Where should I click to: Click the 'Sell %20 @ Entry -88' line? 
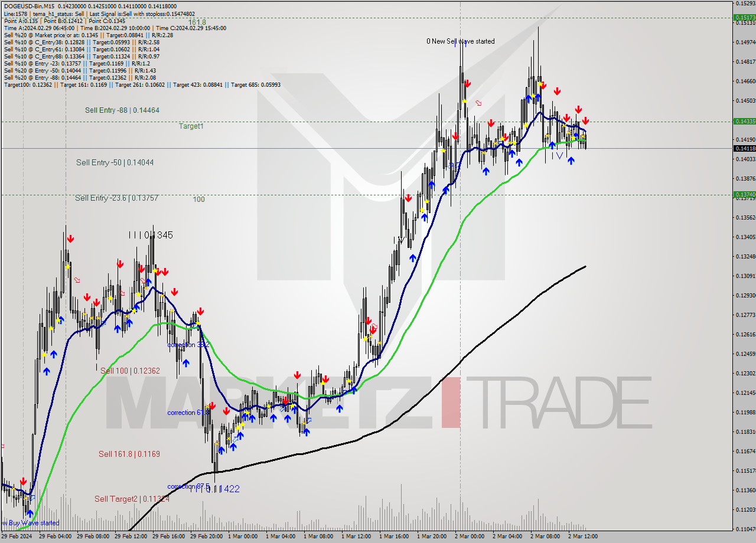[x=80, y=77]
